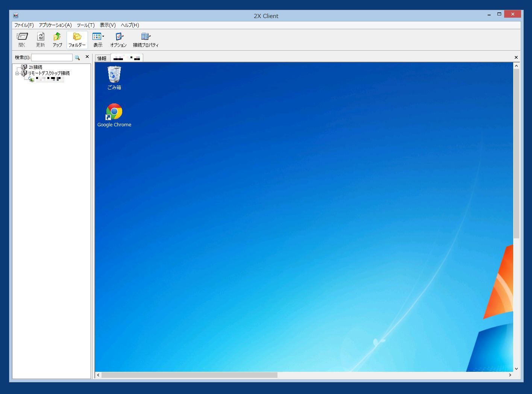The image size is (532, 394).
Task: Click the アップ (Up) toolbar icon
Action: pyautogui.click(x=57, y=39)
